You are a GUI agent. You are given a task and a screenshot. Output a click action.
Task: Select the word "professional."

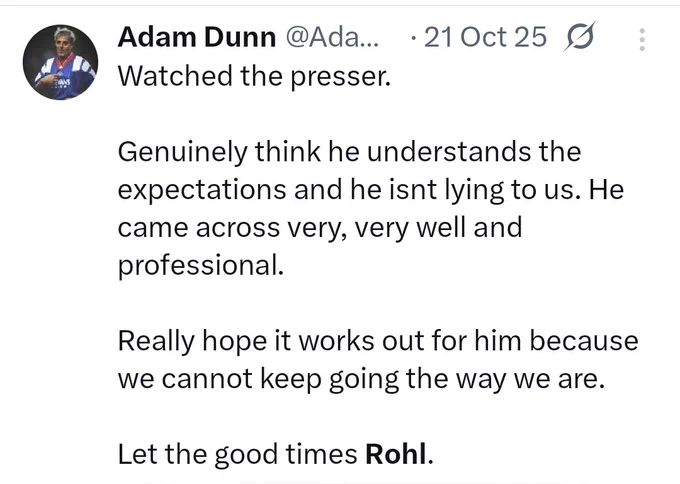point(201,265)
